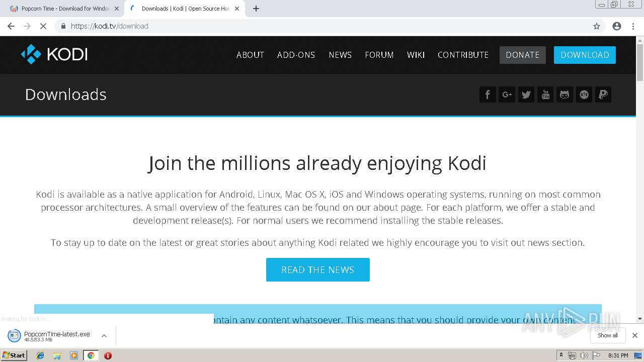Open Kodi's GitHub icon
The image size is (644, 362).
pos(565,95)
